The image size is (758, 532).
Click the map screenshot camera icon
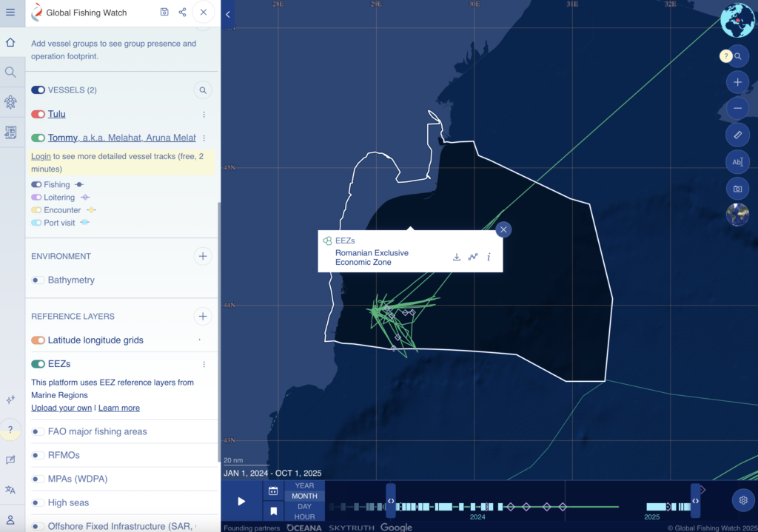coord(737,189)
